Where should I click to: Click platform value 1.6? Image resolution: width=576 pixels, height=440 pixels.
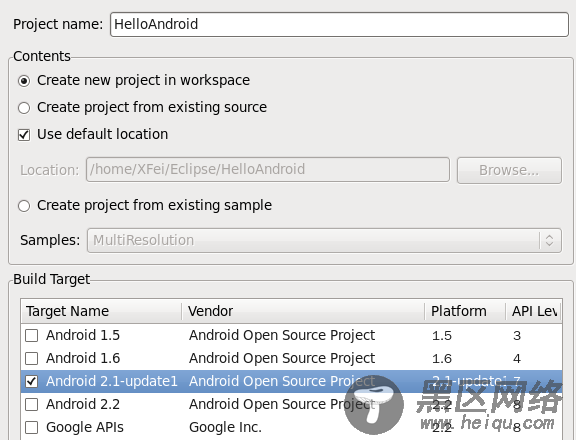(x=442, y=358)
